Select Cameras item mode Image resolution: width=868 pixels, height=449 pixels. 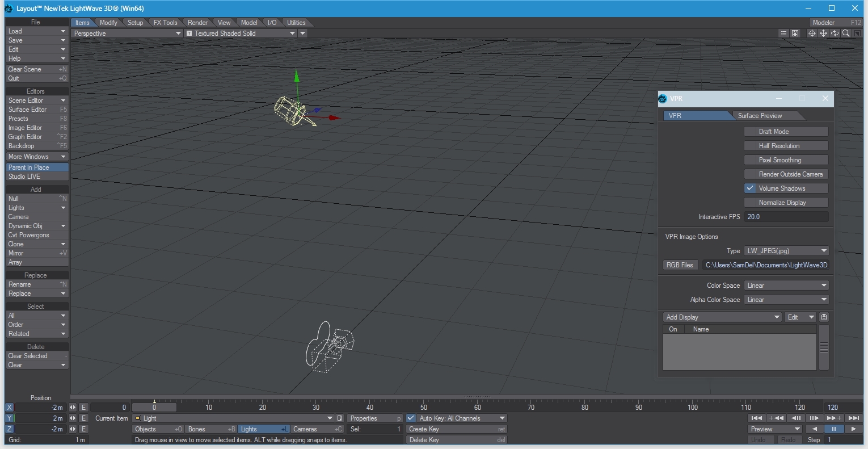click(318, 429)
